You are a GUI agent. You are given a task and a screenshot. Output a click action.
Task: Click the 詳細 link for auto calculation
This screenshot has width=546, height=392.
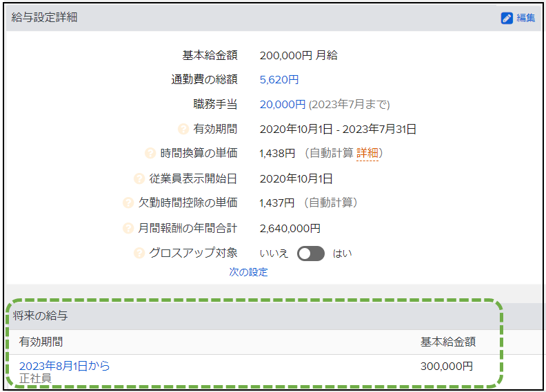[x=367, y=153]
